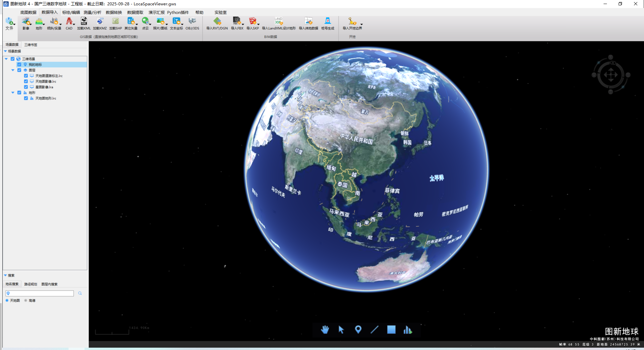This screenshot has height=350, width=644.
Task: Click the 导入LandXML设计地形 icon
Action: pos(279,21)
